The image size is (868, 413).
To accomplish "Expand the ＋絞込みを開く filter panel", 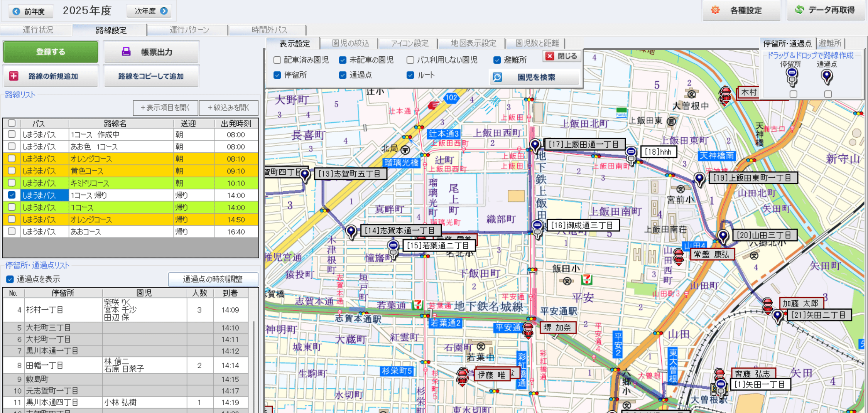I will pos(228,108).
